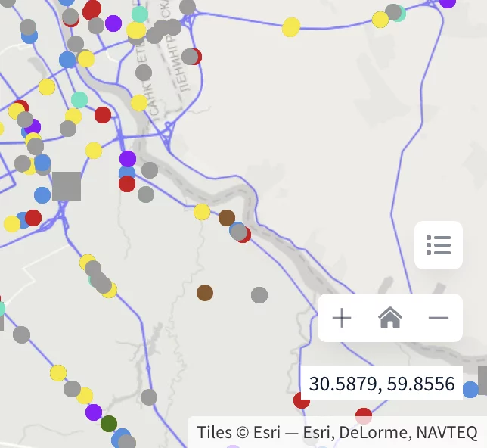Click the Tiles © Esri attribution text

click(337, 432)
